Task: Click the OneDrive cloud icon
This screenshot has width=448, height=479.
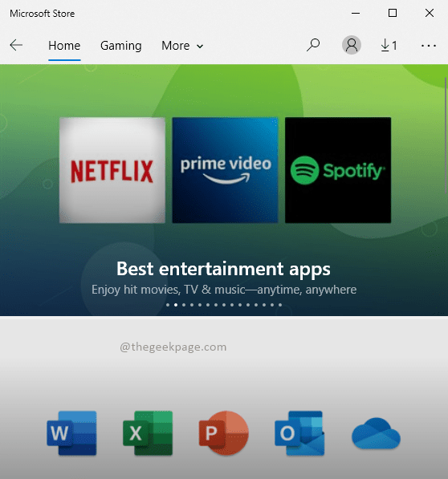Action: click(x=376, y=433)
